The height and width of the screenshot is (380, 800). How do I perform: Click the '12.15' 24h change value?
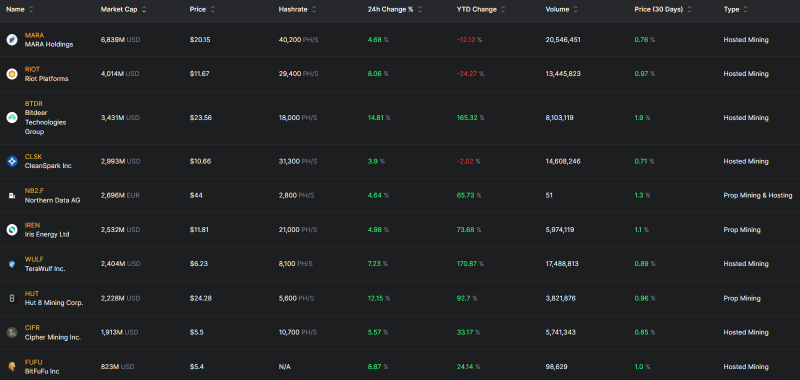[x=376, y=298]
